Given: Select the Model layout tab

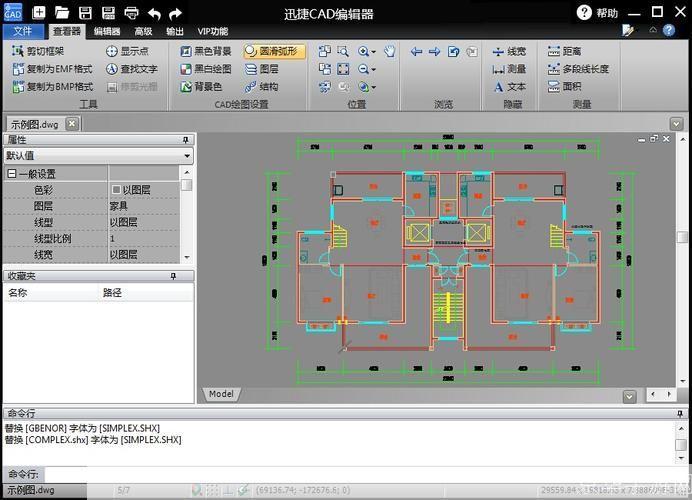Looking at the screenshot, I should pos(222,394).
